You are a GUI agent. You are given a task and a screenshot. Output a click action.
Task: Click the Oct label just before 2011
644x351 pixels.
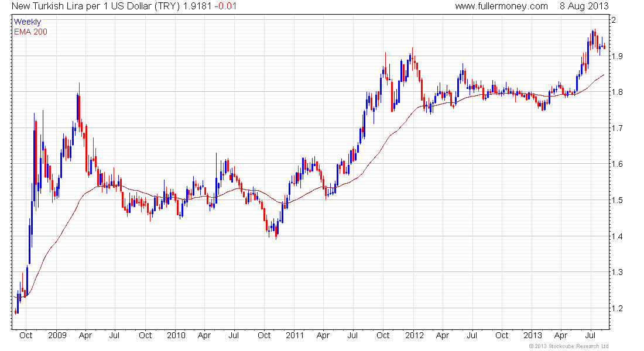click(264, 335)
